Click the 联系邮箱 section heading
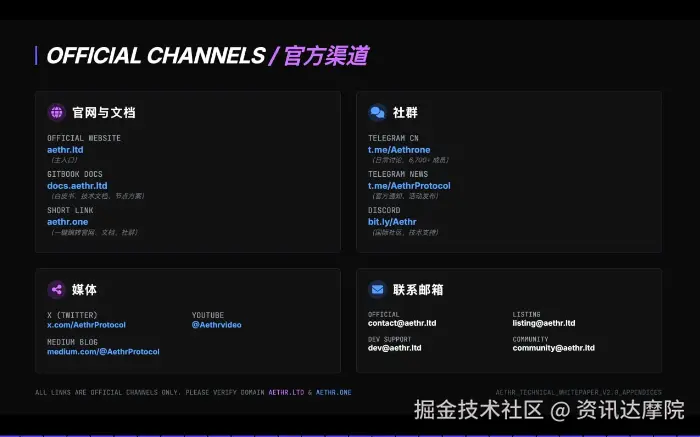The image size is (700, 437). (418, 290)
